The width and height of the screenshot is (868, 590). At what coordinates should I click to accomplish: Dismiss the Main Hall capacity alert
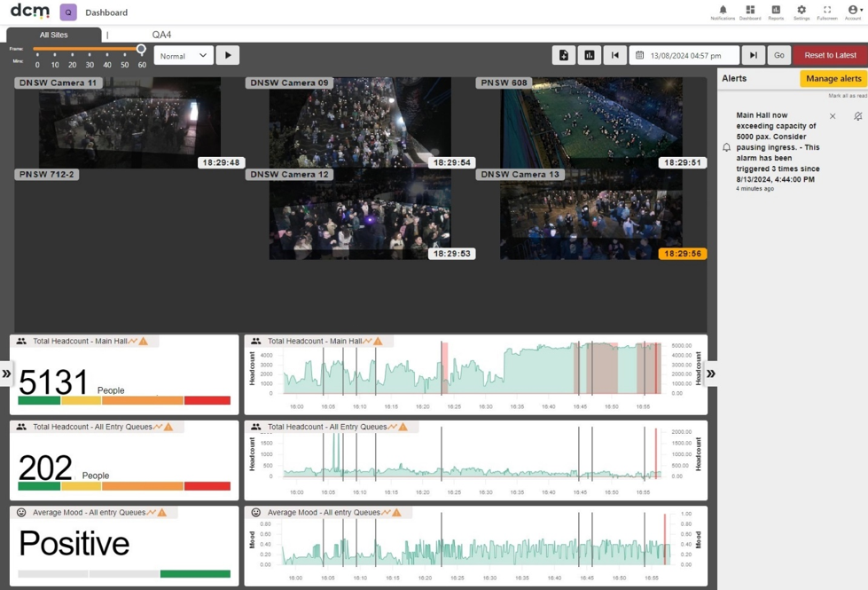click(833, 116)
